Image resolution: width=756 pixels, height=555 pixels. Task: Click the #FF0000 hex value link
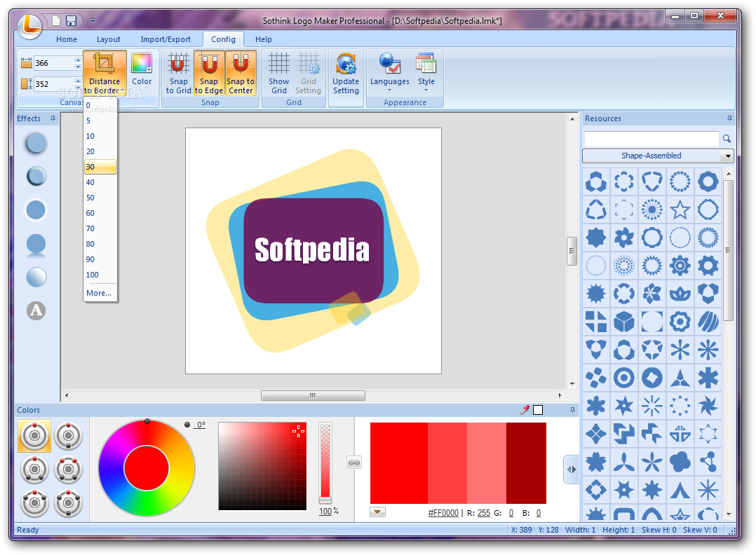pyautogui.click(x=443, y=513)
